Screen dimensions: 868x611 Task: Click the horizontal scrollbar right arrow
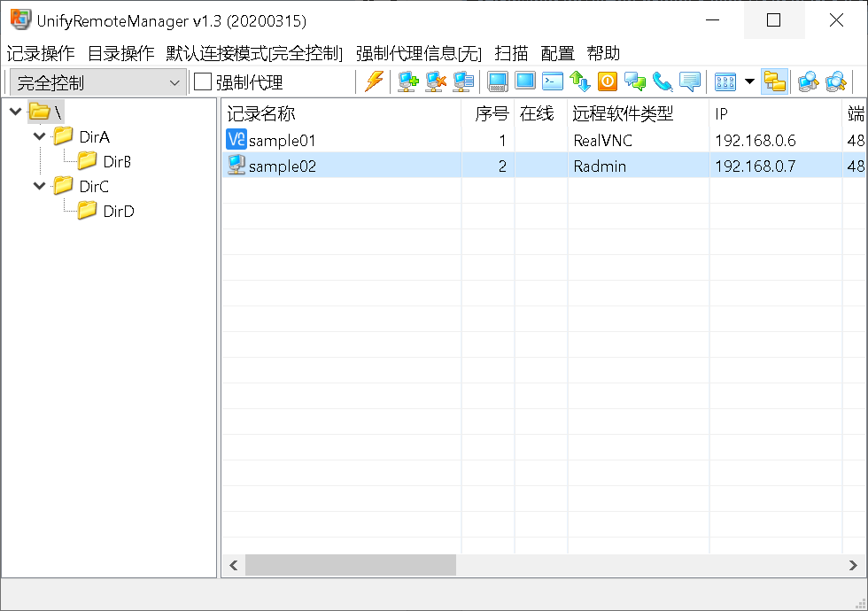[854, 565]
